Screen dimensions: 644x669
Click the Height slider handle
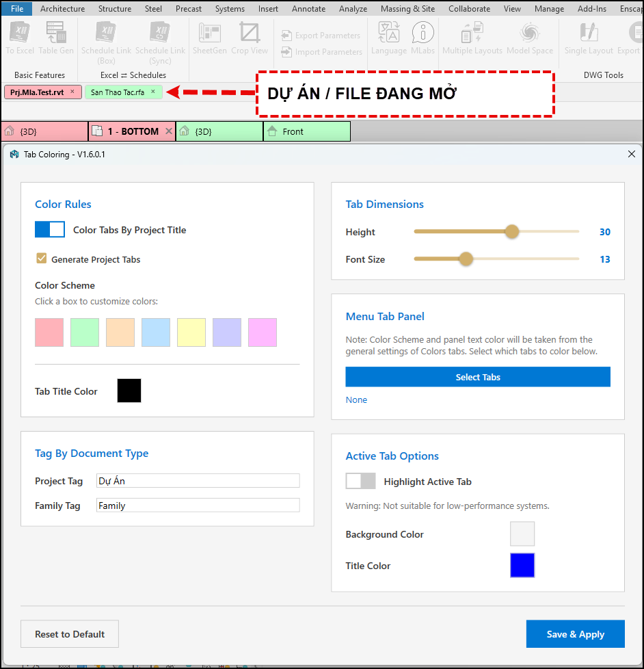[512, 232]
